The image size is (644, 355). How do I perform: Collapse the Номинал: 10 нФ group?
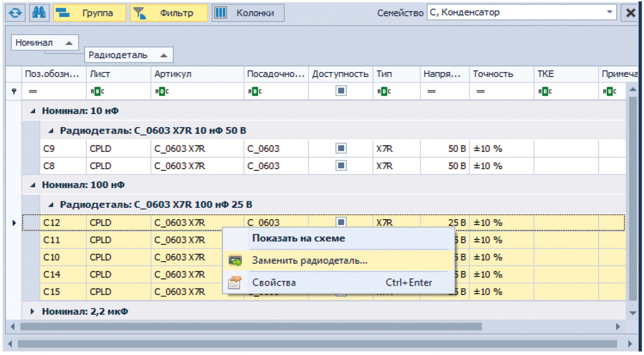click(32, 111)
